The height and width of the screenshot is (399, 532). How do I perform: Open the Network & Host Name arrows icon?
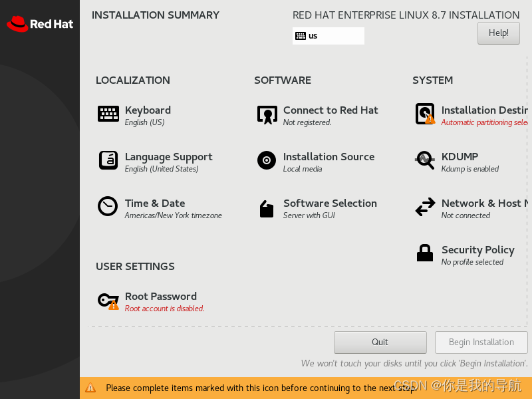click(x=425, y=207)
